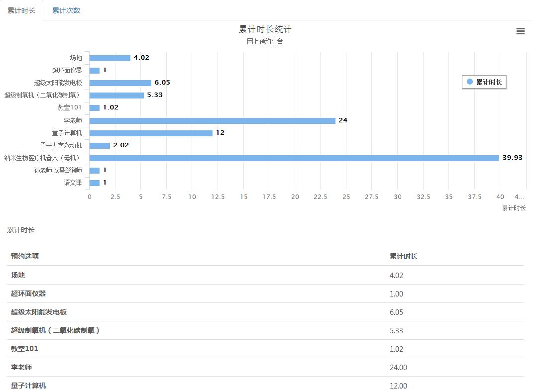Click table value 5.33
The image size is (548, 392).
(396, 331)
